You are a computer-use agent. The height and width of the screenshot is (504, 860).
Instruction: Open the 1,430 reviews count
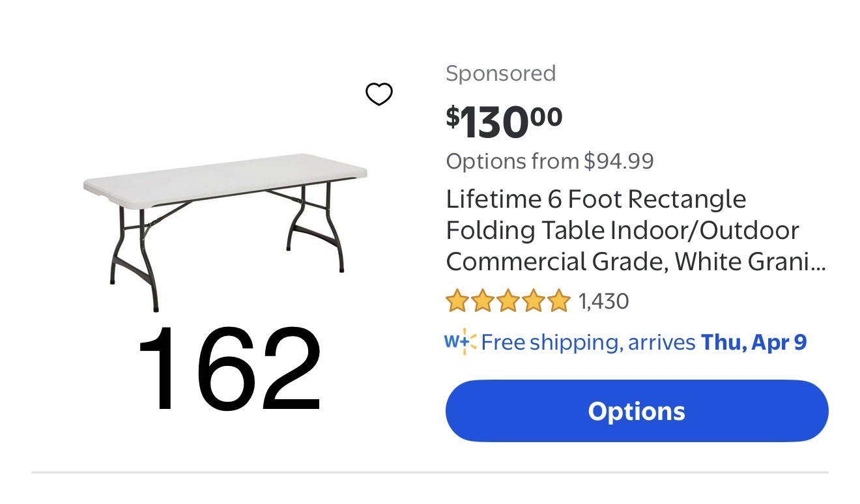click(x=603, y=301)
